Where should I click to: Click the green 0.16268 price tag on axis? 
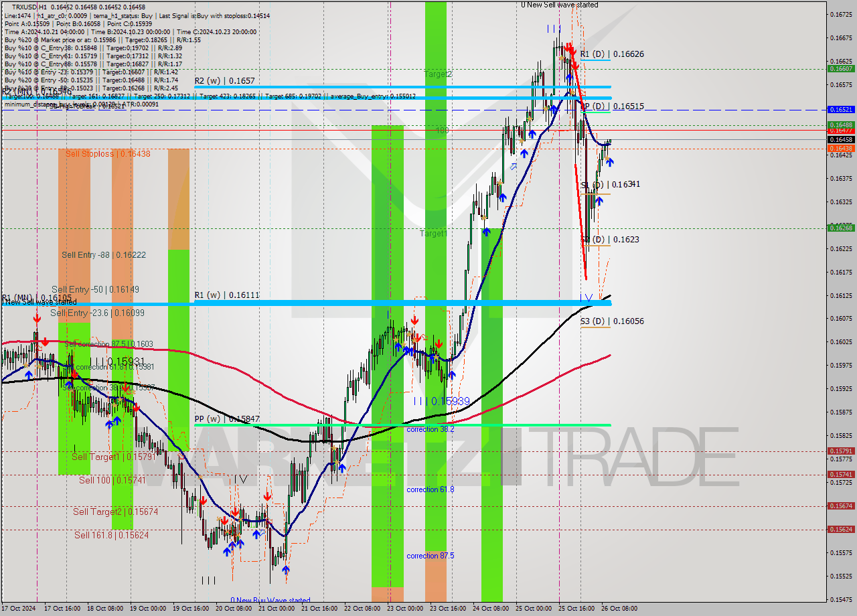pyautogui.click(x=841, y=228)
